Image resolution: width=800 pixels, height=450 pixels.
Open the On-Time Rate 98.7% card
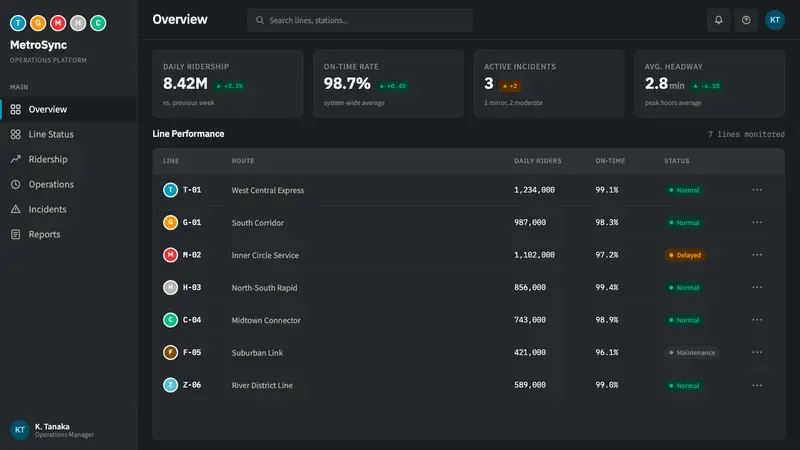tap(388, 84)
